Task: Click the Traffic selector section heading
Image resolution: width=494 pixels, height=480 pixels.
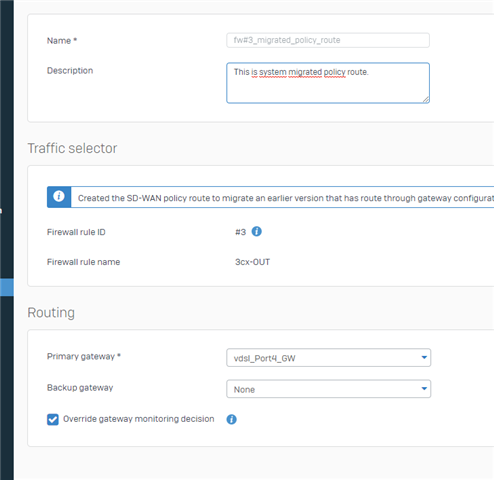Action: 72,148
